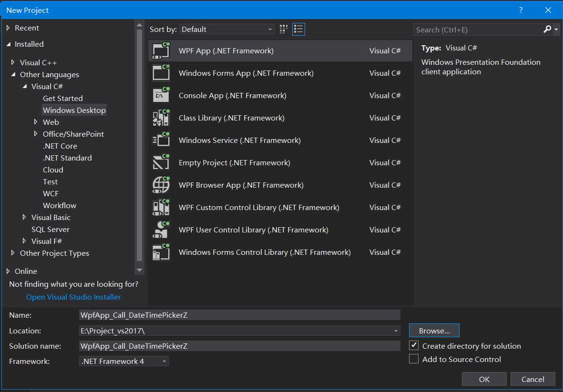563x392 pixels.
Task: Expand the Other Project Types node
Action: click(13, 252)
